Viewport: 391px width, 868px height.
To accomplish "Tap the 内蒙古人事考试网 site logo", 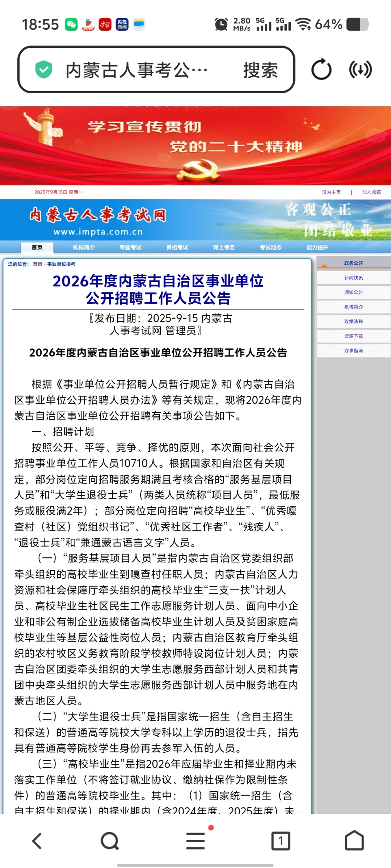I will pyautogui.click(x=97, y=215).
